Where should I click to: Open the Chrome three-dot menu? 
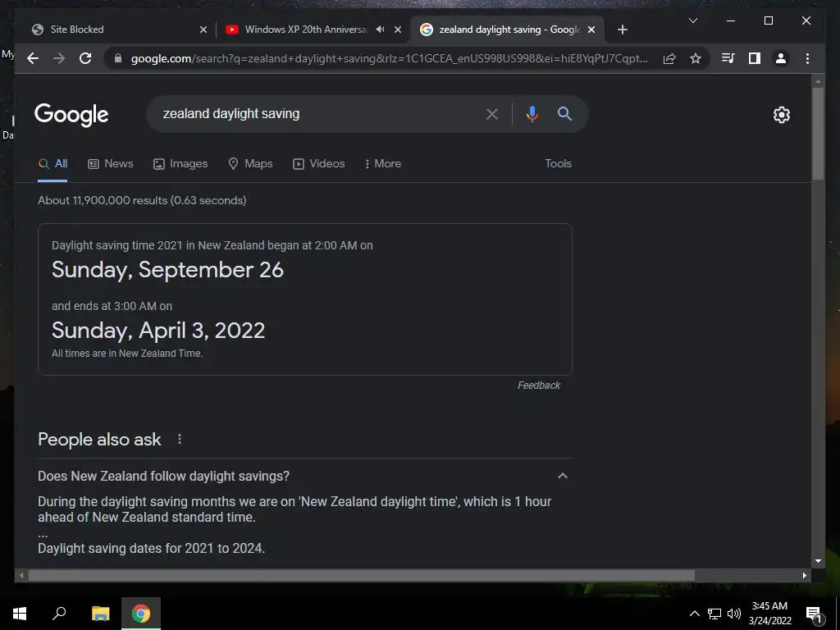pos(807,58)
